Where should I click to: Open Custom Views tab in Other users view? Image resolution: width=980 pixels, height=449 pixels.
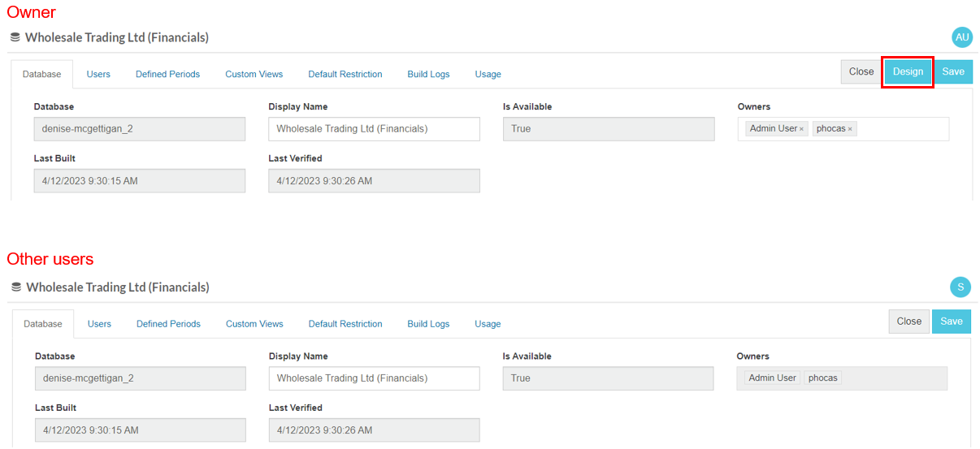[254, 324]
